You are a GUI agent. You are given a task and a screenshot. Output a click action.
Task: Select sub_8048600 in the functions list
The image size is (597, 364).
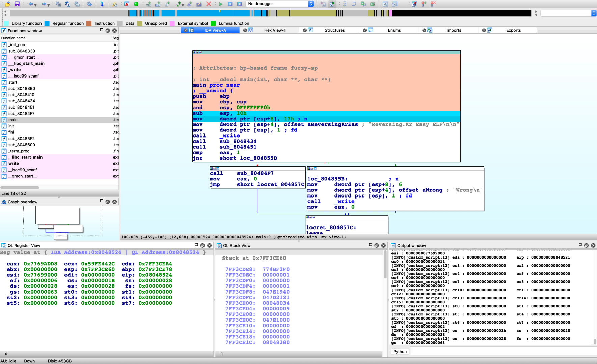59,145
